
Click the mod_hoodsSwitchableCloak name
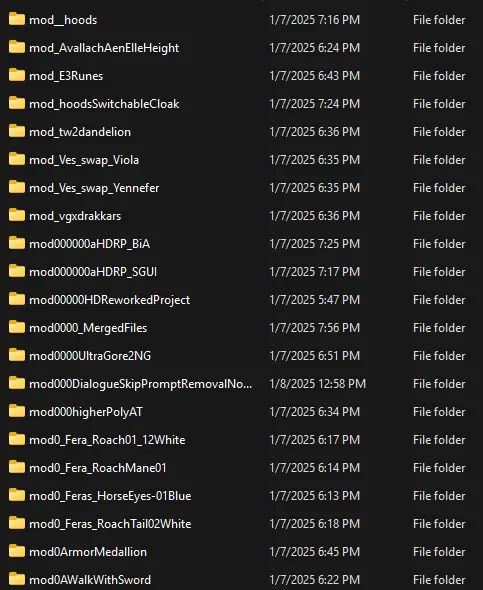pyautogui.click(x=104, y=104)
